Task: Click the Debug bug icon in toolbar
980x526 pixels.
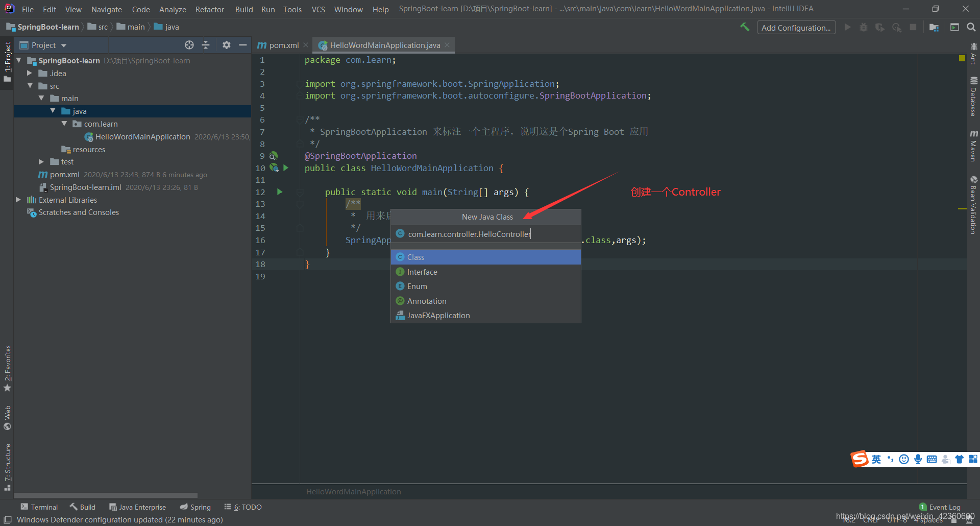Action: (864, 27)
